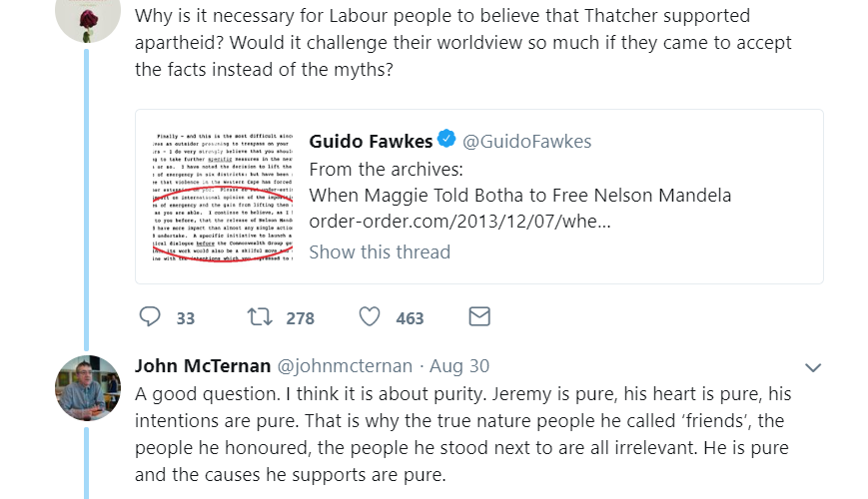
Task: Open the John McTernan display name
Action: click(x=203, y=366)
